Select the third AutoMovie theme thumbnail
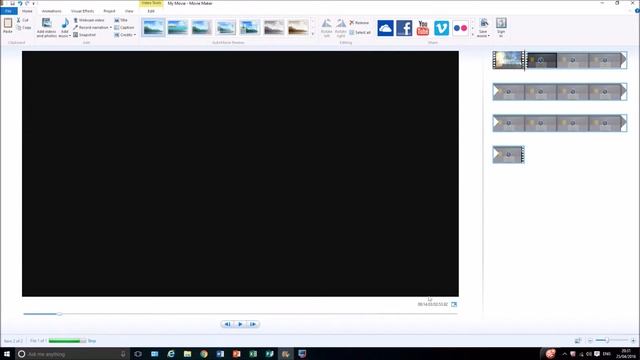This screenshot has width=640, height=360. click(x=202, y=28)
